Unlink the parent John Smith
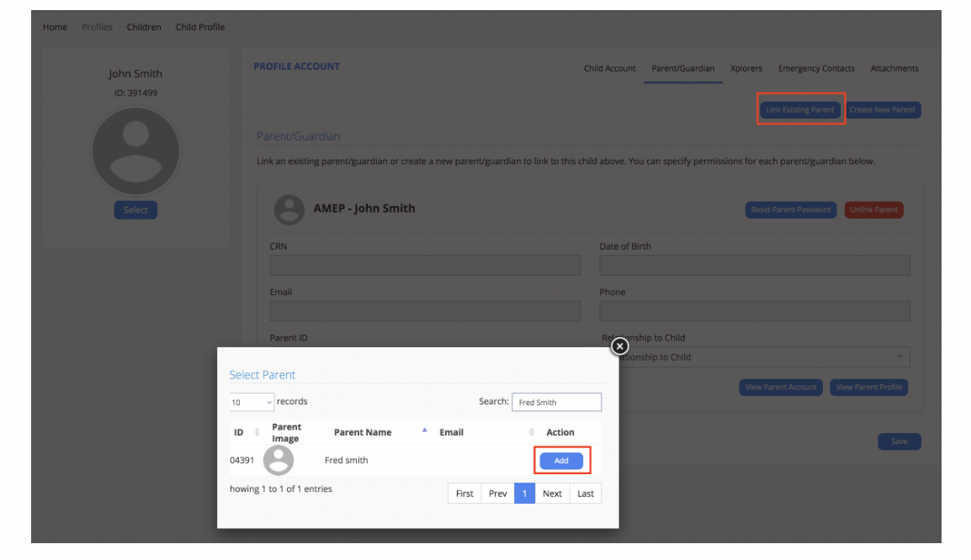The width and height of the screenshot is (971, 560). coord(873,209)
